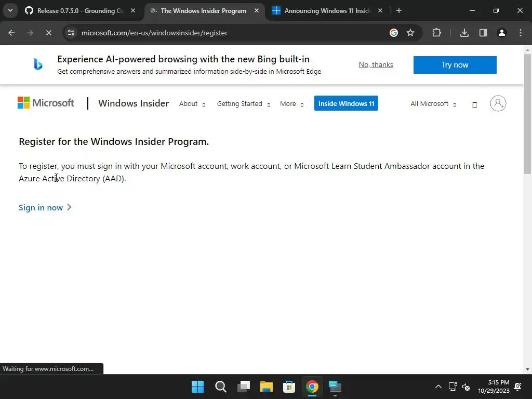Open the Chrome profile avatar icon
The width and height of the screenshot is (532, 399).
click(x=502, y=33)
